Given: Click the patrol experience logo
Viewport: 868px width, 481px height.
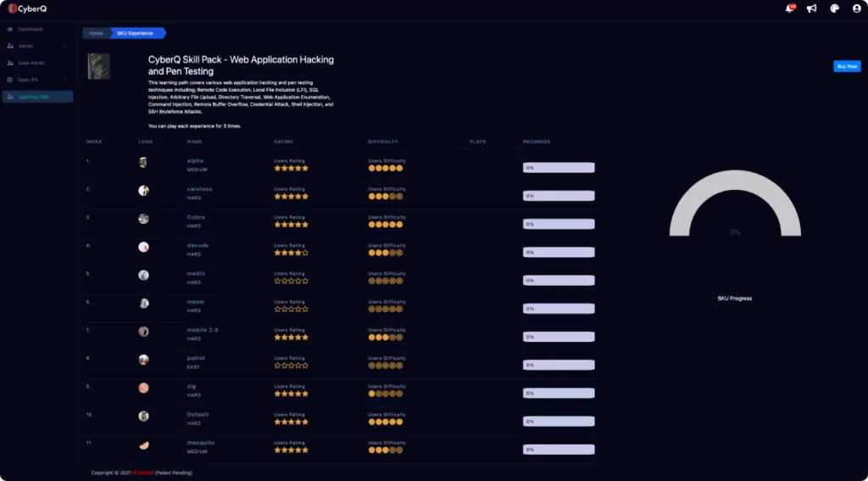Looking at the screenshot, I should coord(143,360).
